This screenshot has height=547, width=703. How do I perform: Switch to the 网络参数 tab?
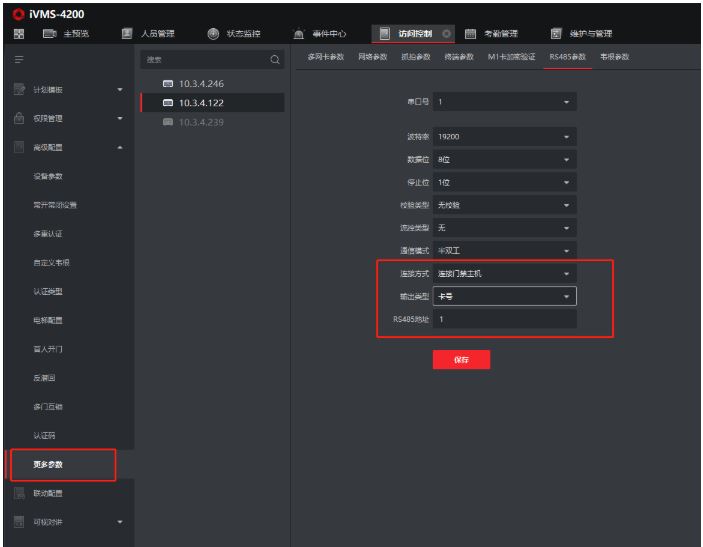coord(373,57)
